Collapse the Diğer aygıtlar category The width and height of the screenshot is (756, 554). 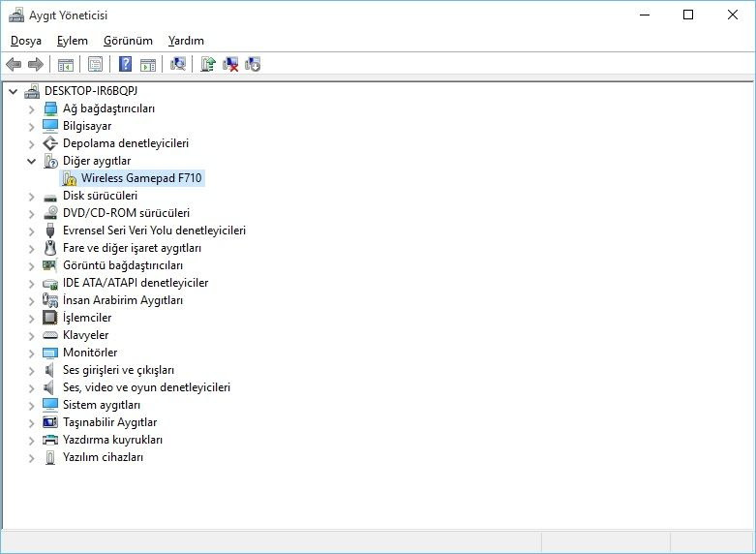click(x=31, y=161)
